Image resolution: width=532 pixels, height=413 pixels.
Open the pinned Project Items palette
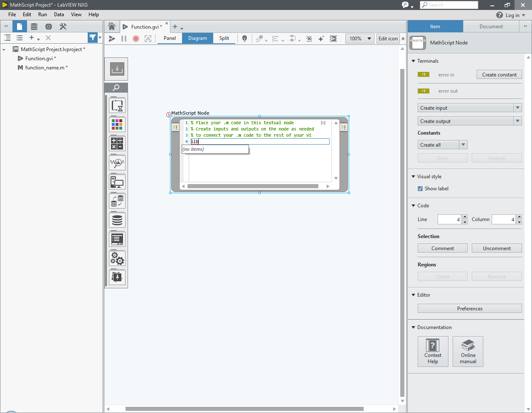[x=117, y=277]
